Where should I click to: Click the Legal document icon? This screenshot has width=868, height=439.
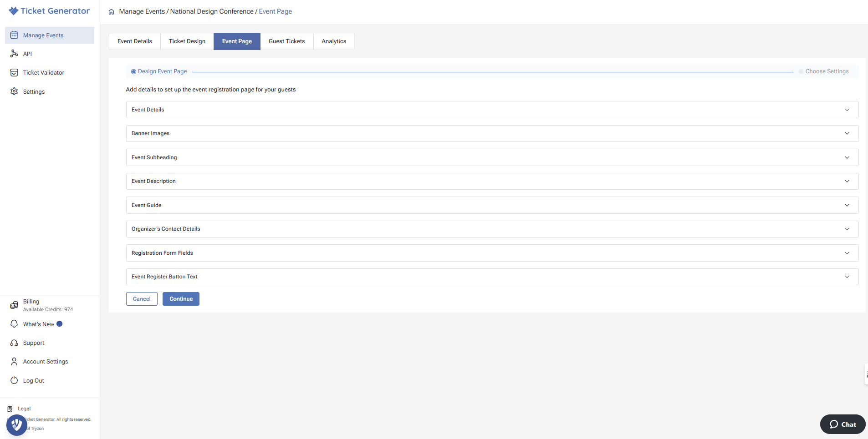(x=10, y=409)
